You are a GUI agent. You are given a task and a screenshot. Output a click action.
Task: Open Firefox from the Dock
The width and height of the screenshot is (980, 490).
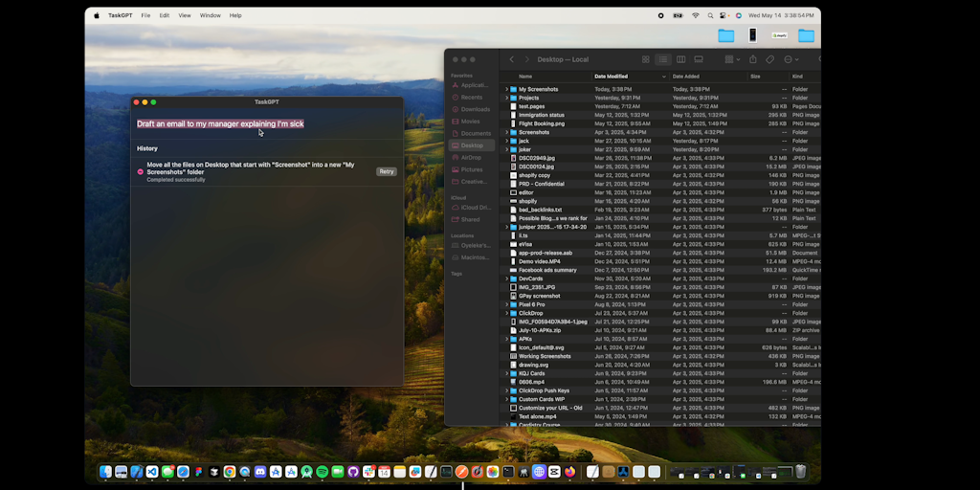click(x=570, y=472)
